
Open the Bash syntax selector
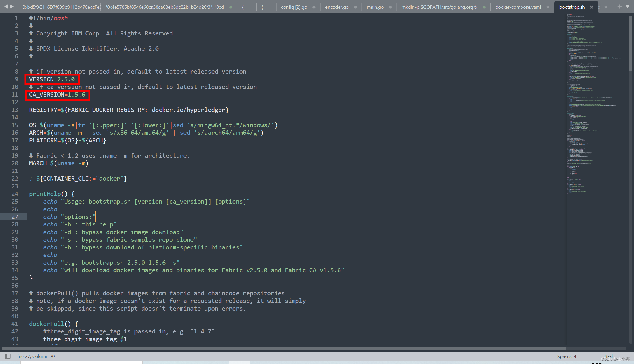click(609, 356)
